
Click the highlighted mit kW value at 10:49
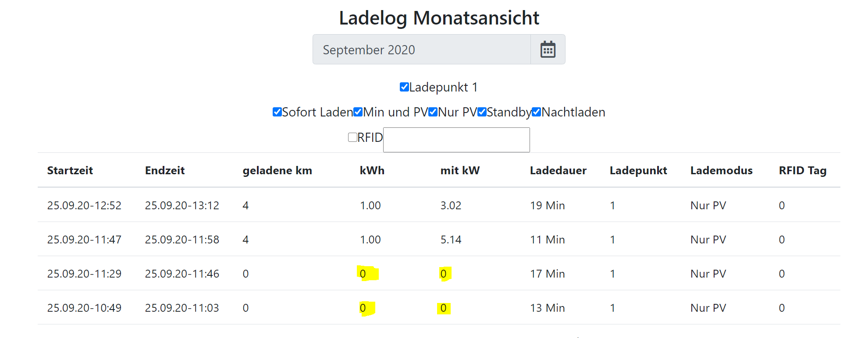tap(443, 308)
